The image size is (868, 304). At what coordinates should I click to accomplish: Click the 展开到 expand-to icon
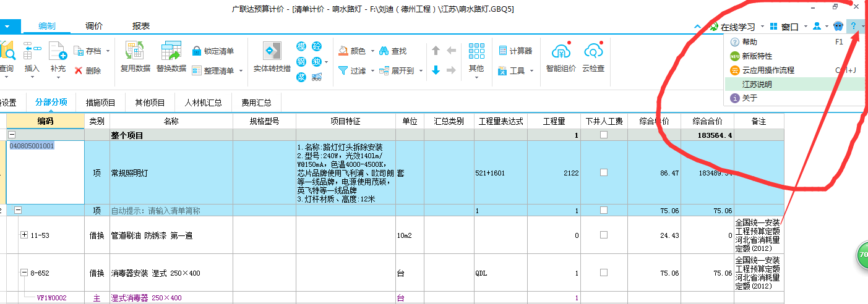[384, 70]
